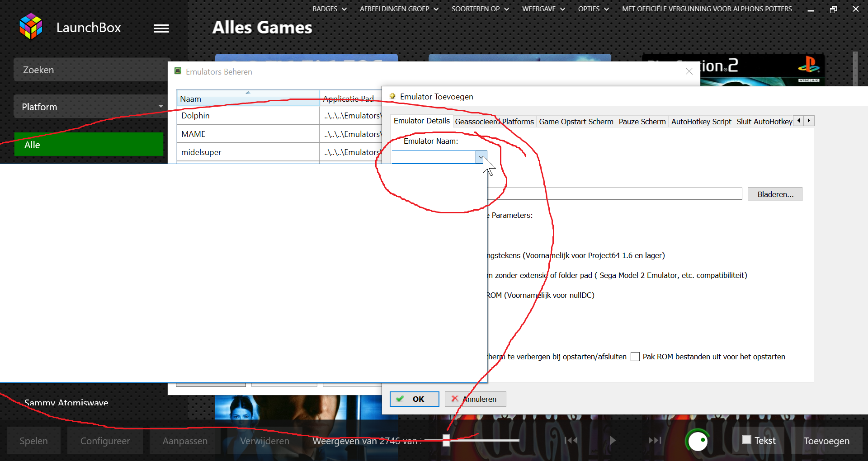Viewport: 868px width, 461px height.
Task: Click the next track playback icon
Action: (x=655, y=440)
